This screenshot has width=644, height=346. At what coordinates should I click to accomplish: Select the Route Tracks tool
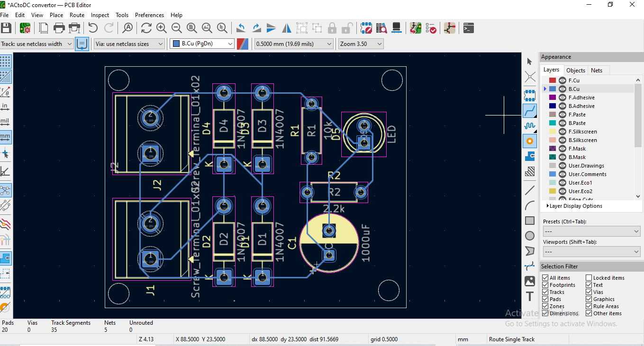pos(530,111)
